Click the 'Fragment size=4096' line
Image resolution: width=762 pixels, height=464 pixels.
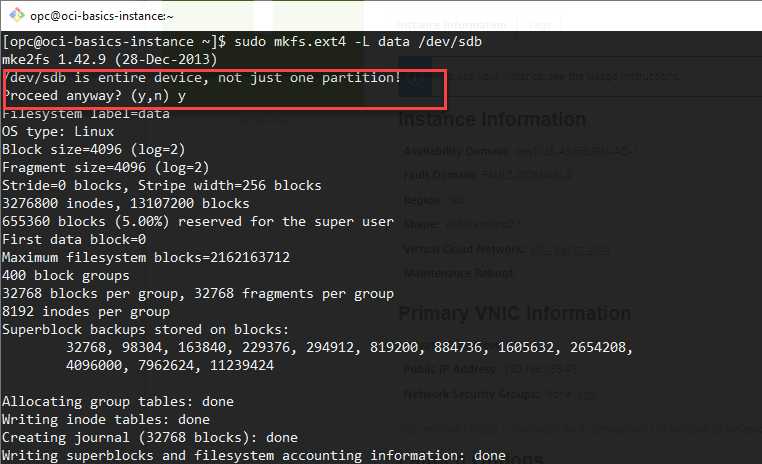click(106, 168)
